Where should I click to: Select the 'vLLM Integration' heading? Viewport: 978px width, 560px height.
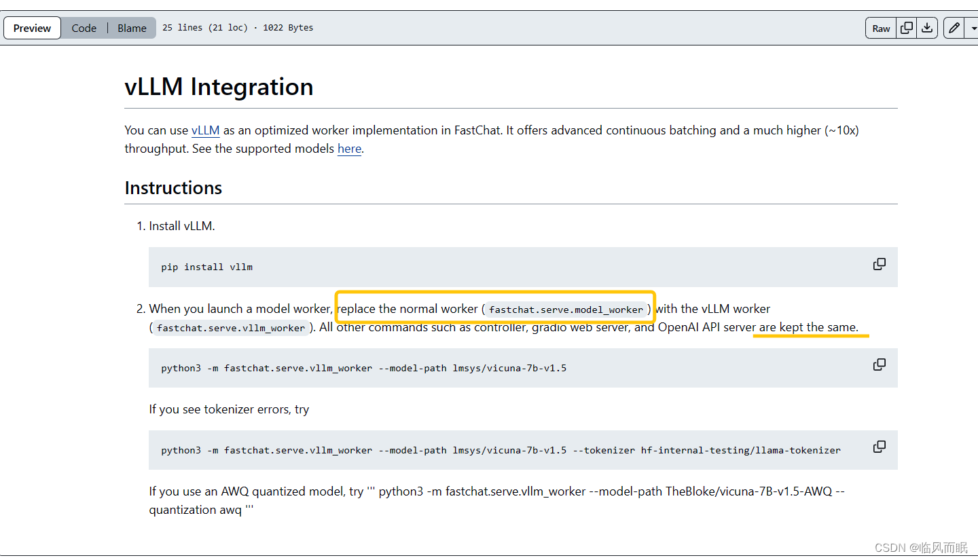tap(219, 87)
